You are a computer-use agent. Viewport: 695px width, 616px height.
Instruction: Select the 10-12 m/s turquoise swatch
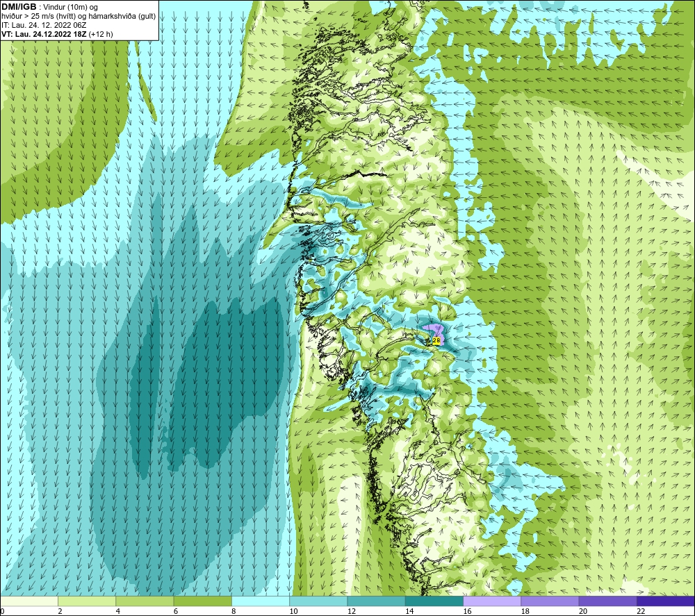tap(318, 601)
